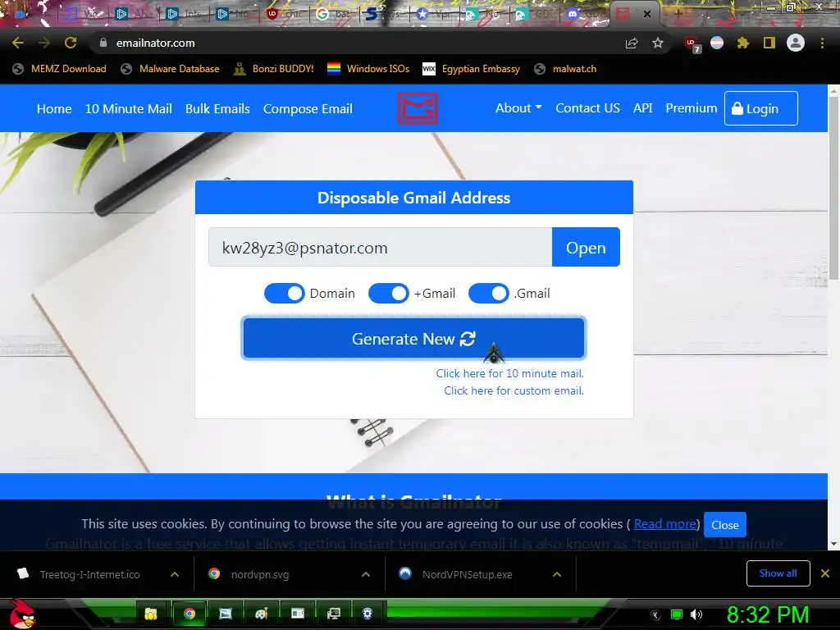Open Contact US page
Screen dimensions: 840x630
(587, 108)
